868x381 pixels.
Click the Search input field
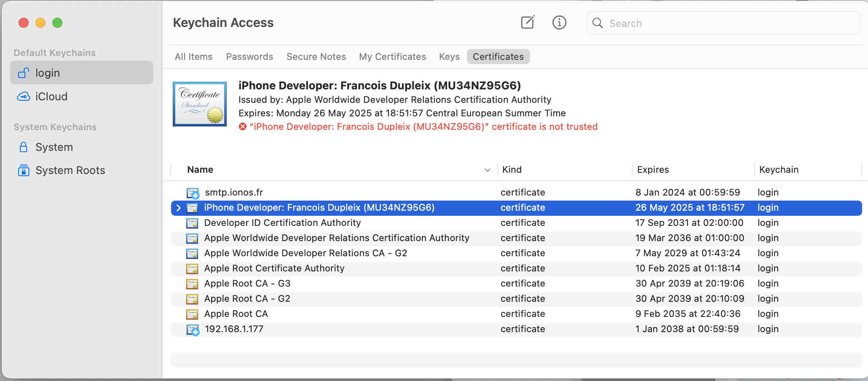[x=729, y=23]
